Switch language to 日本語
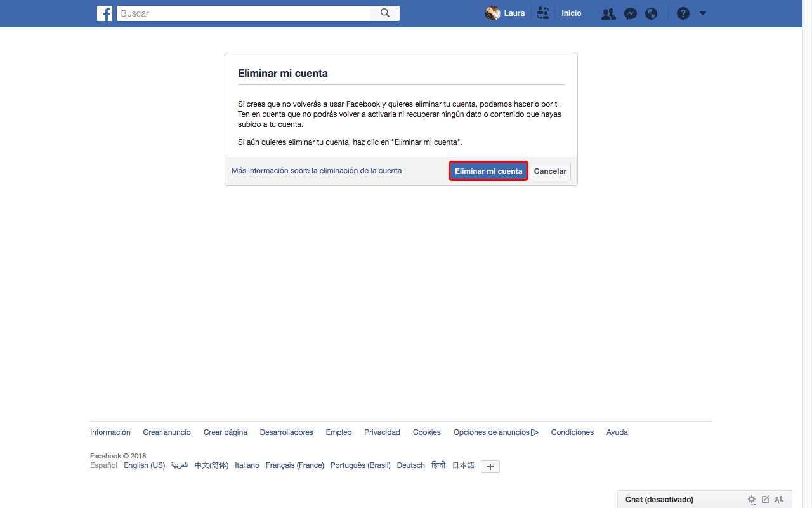The height and width of the screenshot is (508, 812). coord(463,465)
